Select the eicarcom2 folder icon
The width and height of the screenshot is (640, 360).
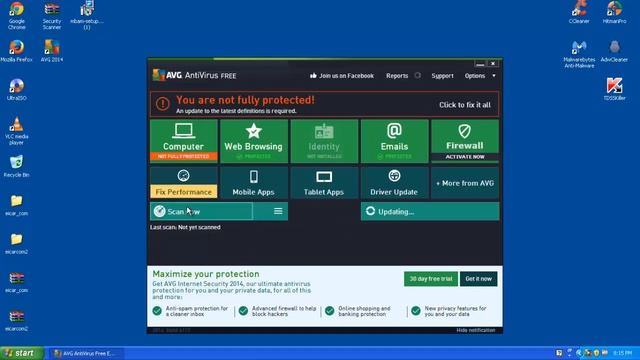coord(16,243)
